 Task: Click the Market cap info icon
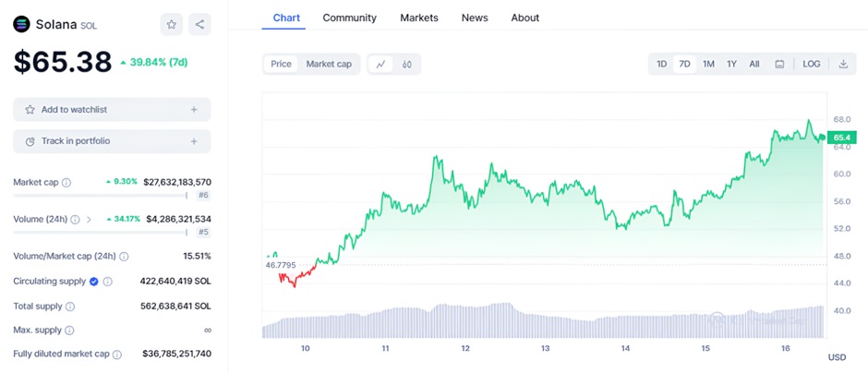(x=66, y=183)
